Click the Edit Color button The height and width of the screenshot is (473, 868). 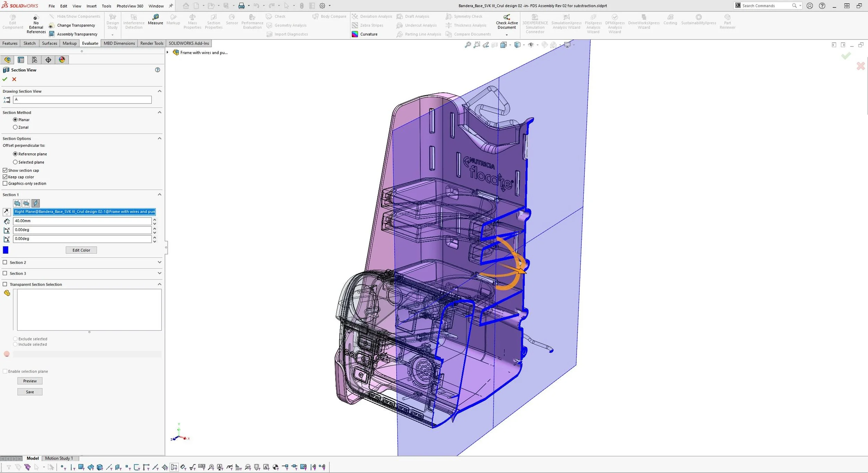click(81, 250)
